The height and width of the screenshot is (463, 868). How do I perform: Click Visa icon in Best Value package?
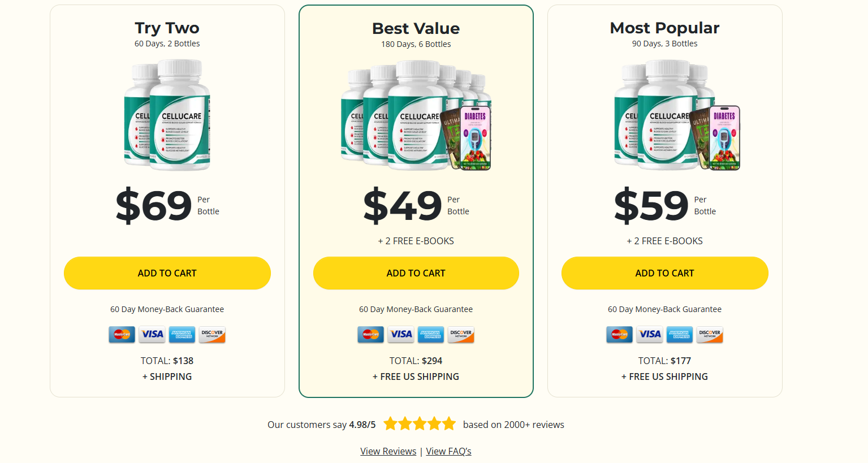pyautogui.click(x=401, y=335)
